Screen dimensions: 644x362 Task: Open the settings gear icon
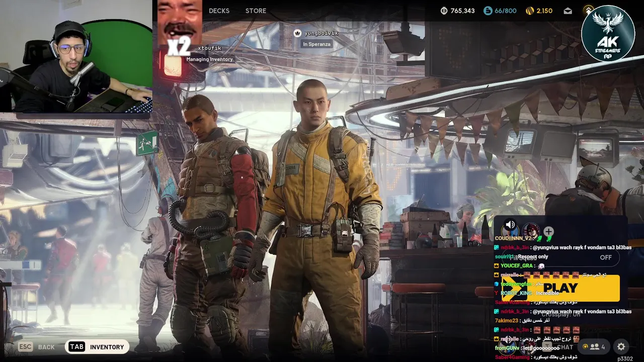(x=621, y=346)
